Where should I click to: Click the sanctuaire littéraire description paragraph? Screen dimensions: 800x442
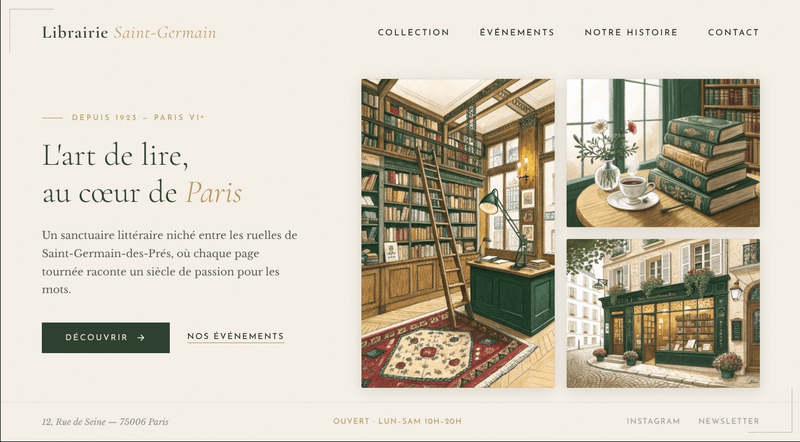169,262
